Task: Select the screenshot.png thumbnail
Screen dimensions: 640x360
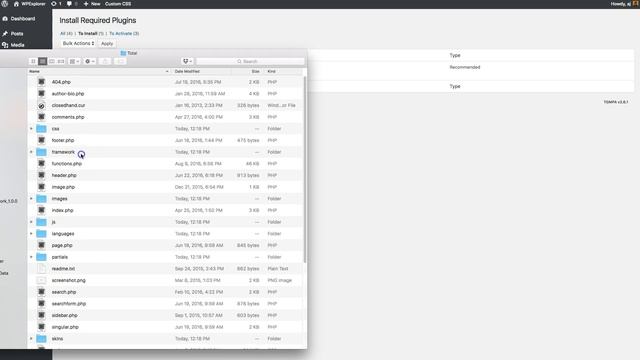Action: click(x=41, y=280)
